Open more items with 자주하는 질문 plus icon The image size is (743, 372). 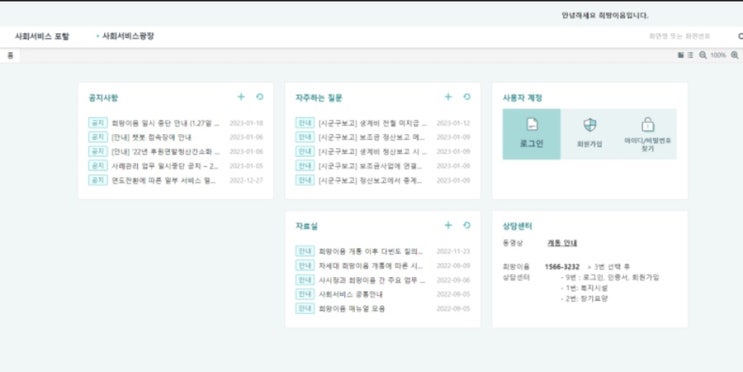click(448, 97)
